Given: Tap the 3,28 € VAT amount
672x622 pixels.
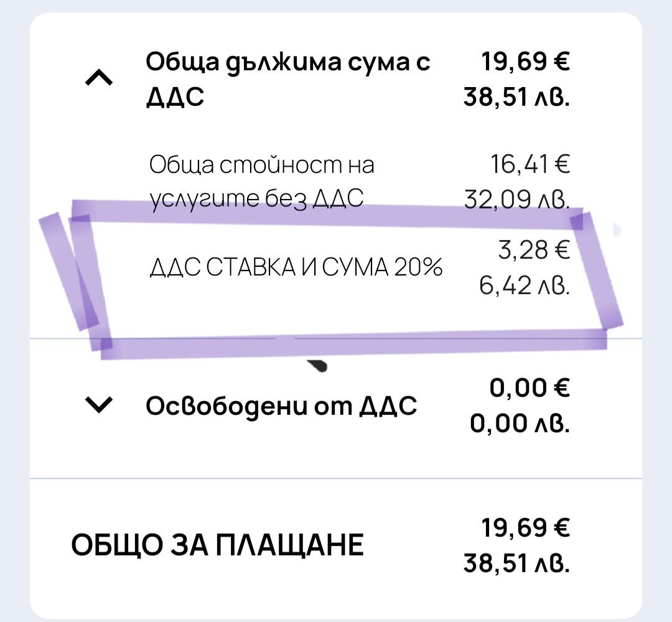Looking at the screenshot, I should [x=534, y=251].
